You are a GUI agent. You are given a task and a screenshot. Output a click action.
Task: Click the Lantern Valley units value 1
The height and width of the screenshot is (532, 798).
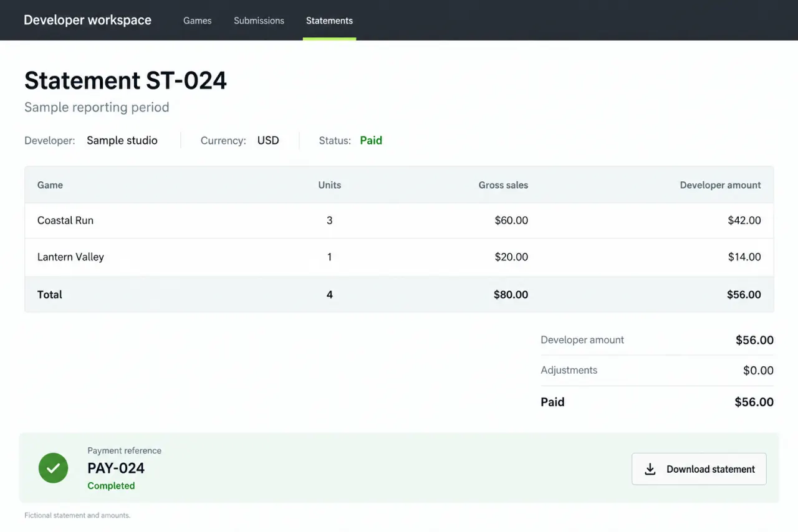330,257
